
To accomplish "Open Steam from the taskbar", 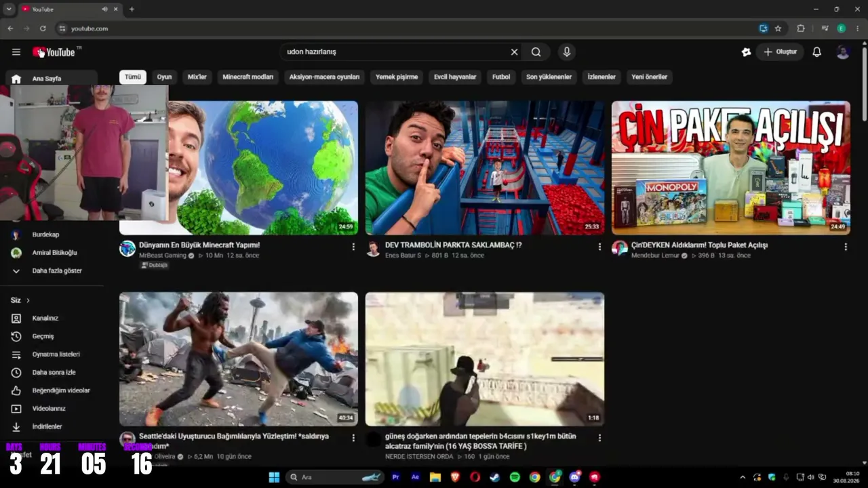I will tap(495, 477).
